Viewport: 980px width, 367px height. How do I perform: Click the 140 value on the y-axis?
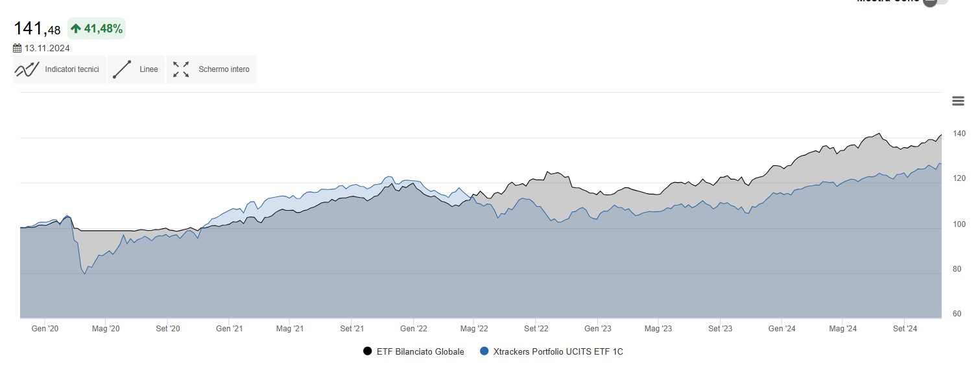click(x=959, y=134)
